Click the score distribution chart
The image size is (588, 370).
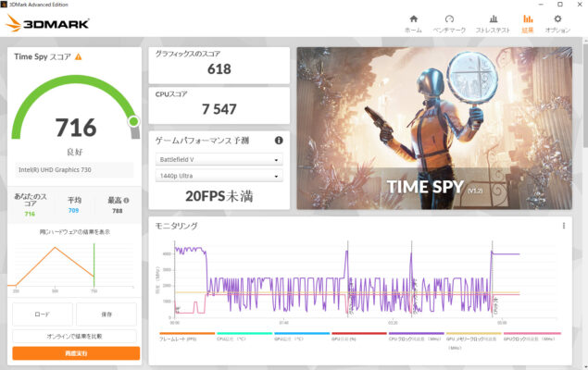[71, 265]
